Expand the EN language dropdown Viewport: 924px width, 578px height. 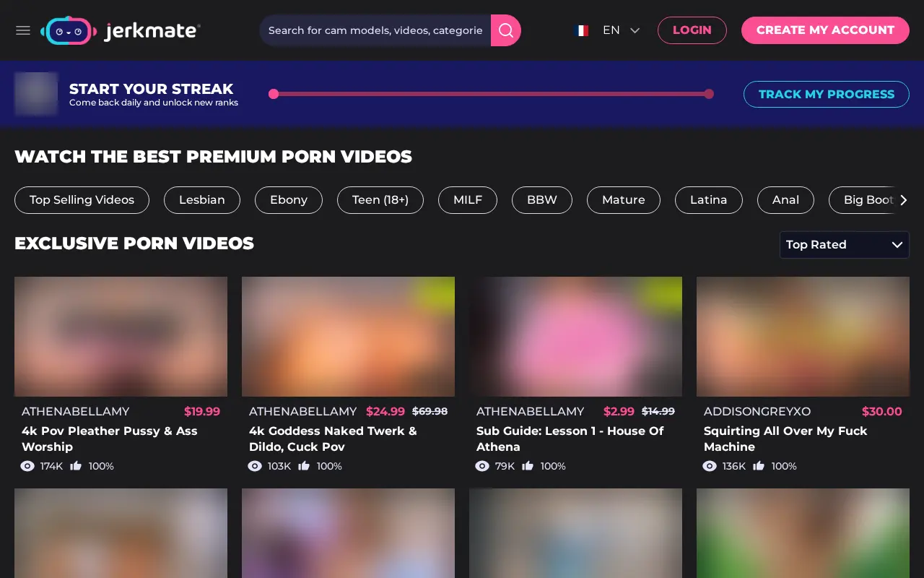pyautogui.click(x=622, y=30)
